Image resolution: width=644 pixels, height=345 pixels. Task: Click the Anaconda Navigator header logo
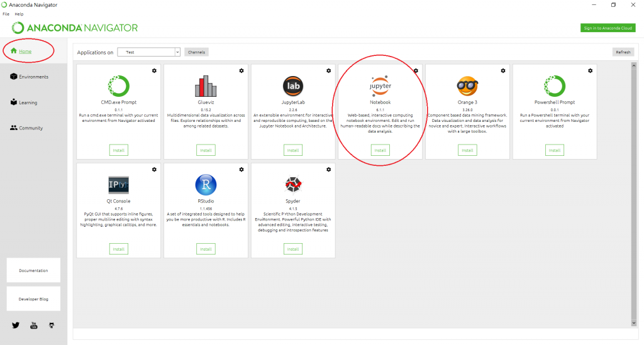pos(75,28)
